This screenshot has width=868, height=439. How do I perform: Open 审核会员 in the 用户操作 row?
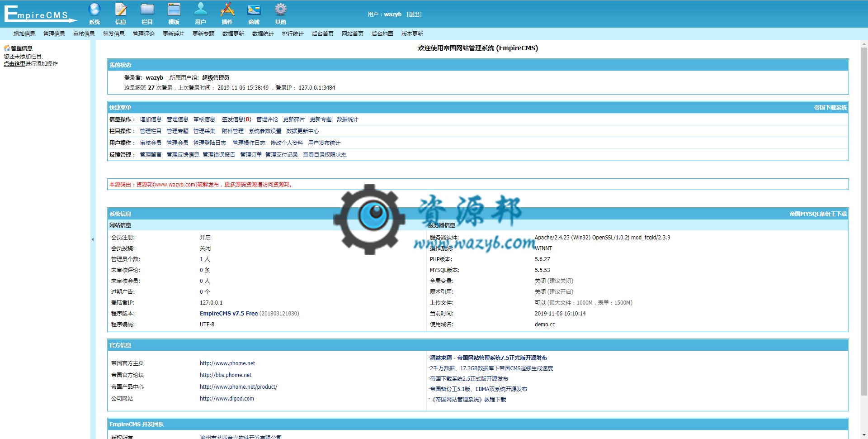coord(151,143)
